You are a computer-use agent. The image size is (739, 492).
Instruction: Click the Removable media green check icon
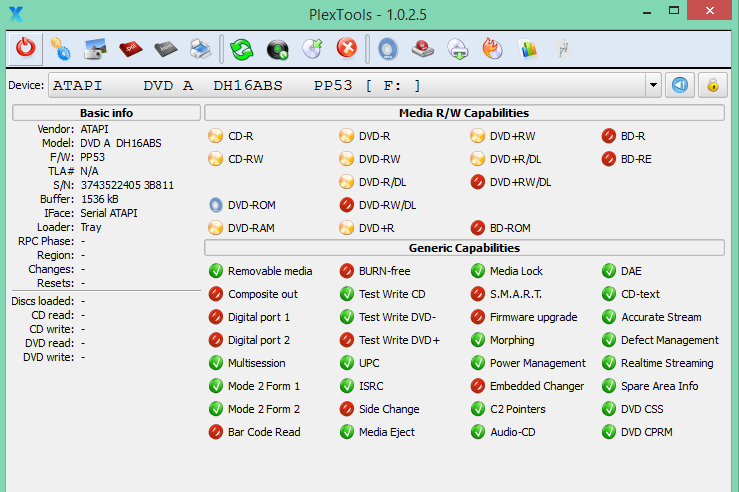pyautogui.click(x=215, y=271)
